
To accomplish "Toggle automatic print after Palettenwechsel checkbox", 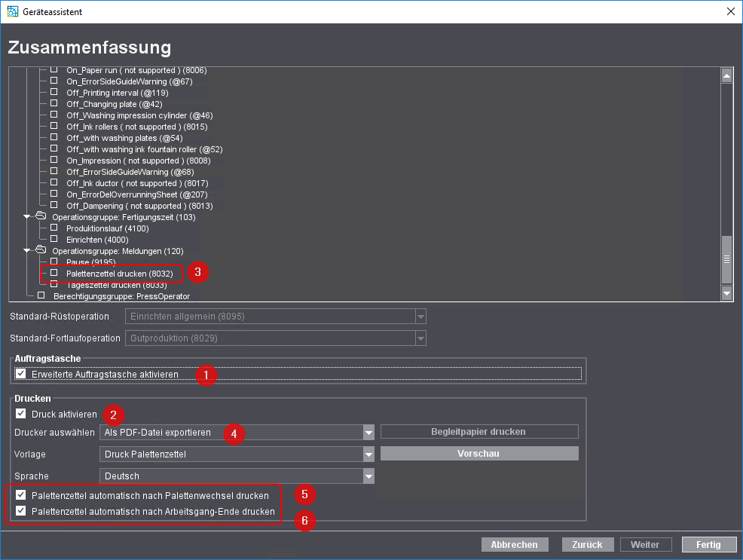I will coord(21,495).
